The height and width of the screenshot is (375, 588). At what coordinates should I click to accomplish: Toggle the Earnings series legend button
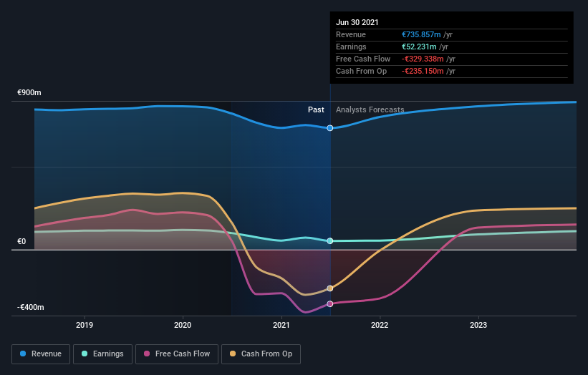[102, 354]
